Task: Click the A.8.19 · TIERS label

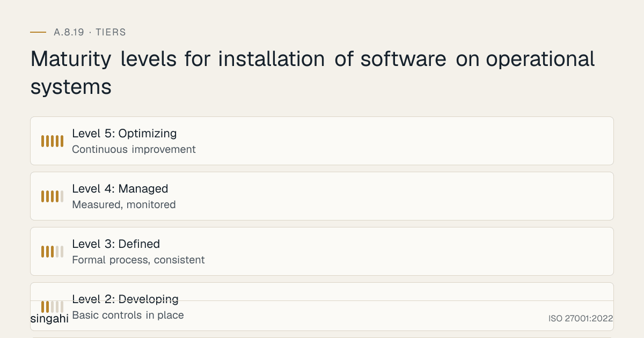Action: point(90,32)
